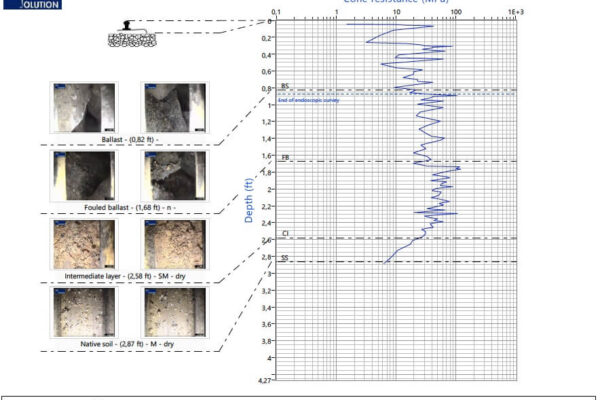Open the right Ballast endoscopic photo
600x400 pixels.
(x=175, y=108)
